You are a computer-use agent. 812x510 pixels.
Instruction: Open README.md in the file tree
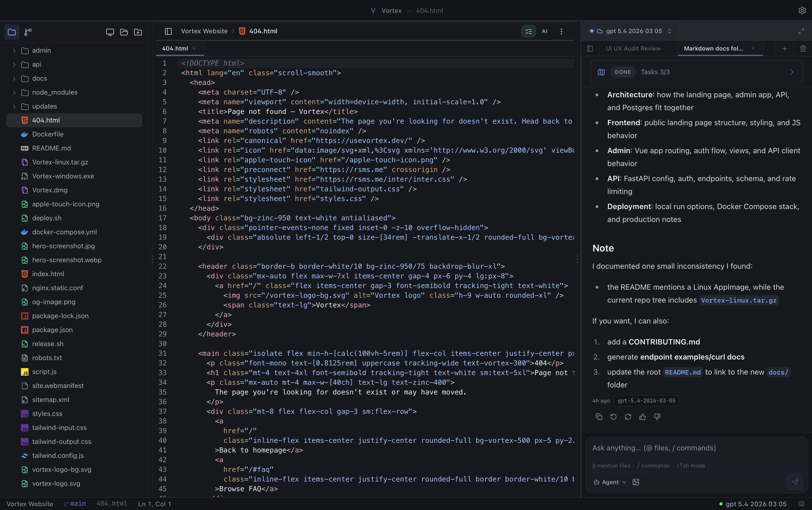point(74,148)
